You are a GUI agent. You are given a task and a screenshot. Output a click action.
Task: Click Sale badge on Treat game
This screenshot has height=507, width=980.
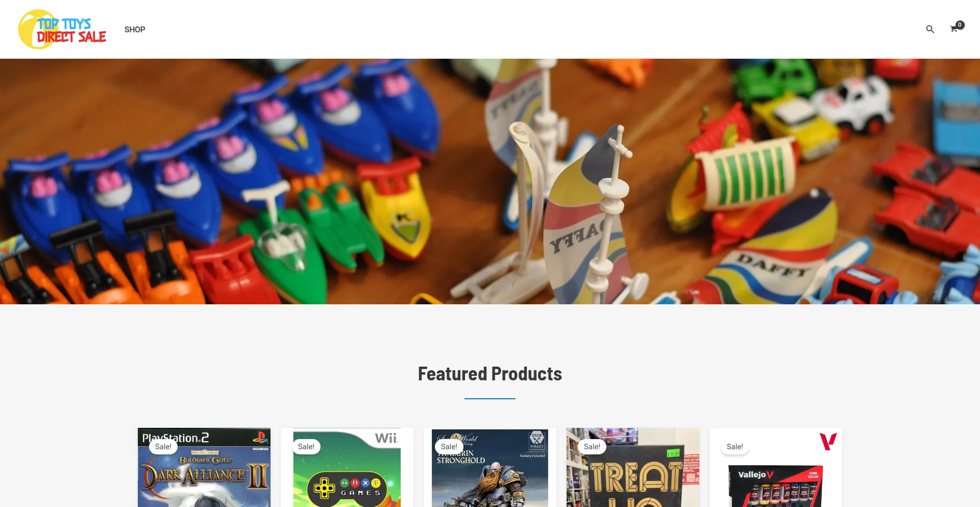click(592, 447)
